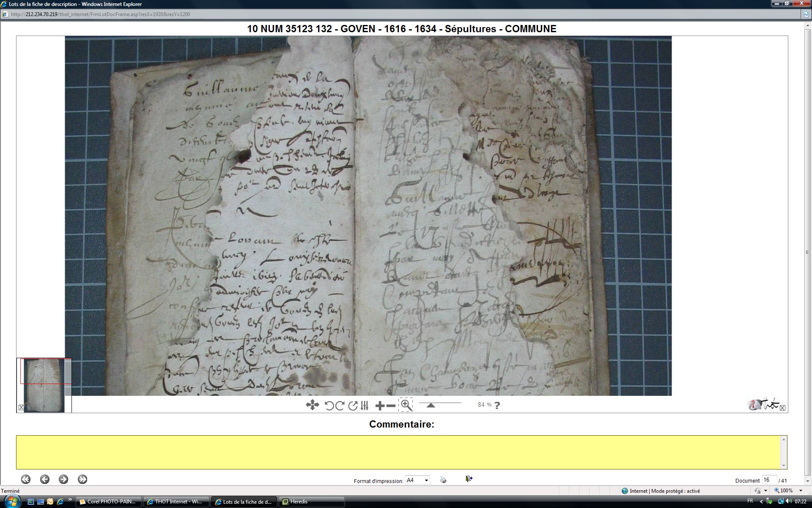Image resolution: width=812 pixels, height=508 pixels.
Task: Go to first document page
Action: (x=26, y=479)
